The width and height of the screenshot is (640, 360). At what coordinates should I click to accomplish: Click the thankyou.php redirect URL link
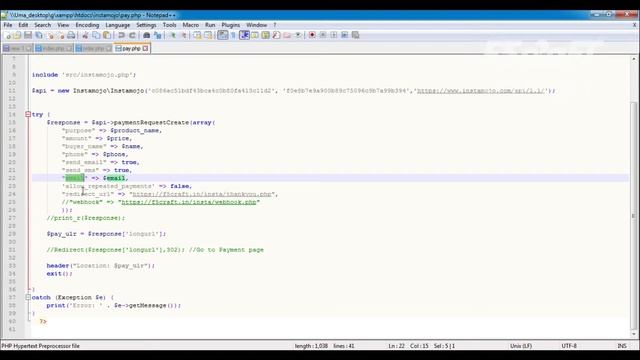[x=202, y=194]
